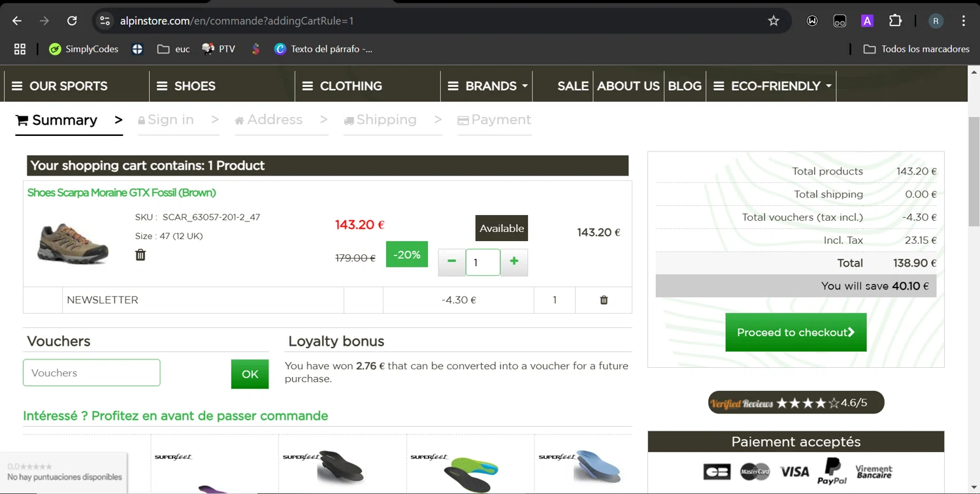Click Virement Bancaire payment logo
The image size is (980, 494).
point(874,471)
